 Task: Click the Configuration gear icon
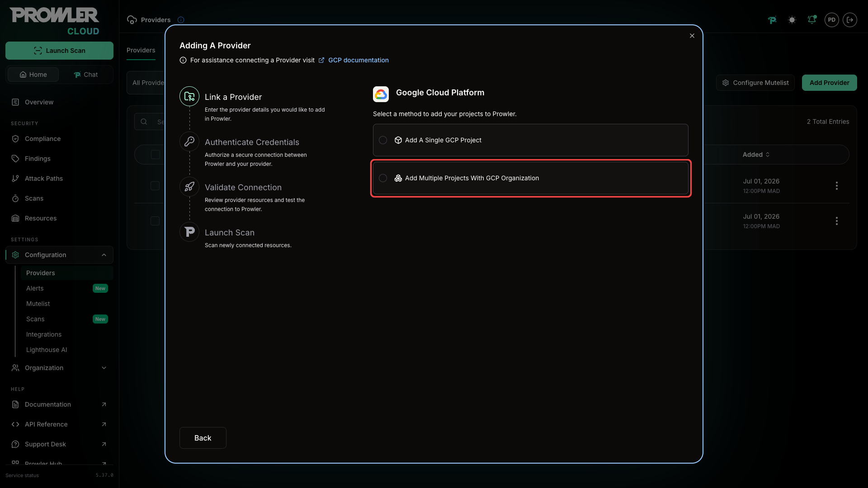(x=15, y=255)
